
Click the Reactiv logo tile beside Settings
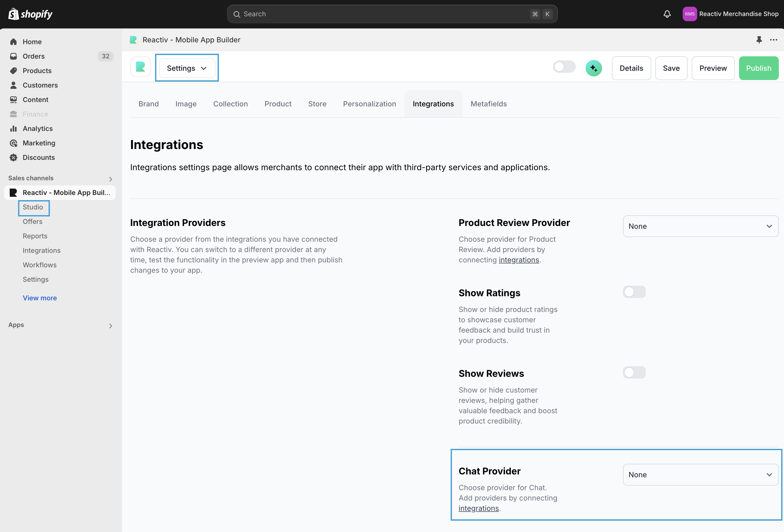(x=140, y=67)
